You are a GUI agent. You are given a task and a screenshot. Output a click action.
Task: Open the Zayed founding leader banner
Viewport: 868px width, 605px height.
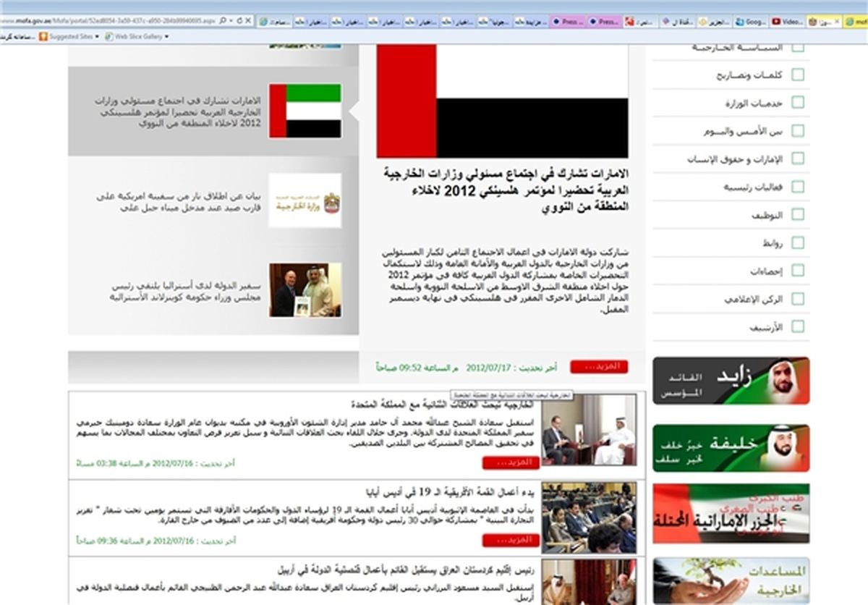731,381
